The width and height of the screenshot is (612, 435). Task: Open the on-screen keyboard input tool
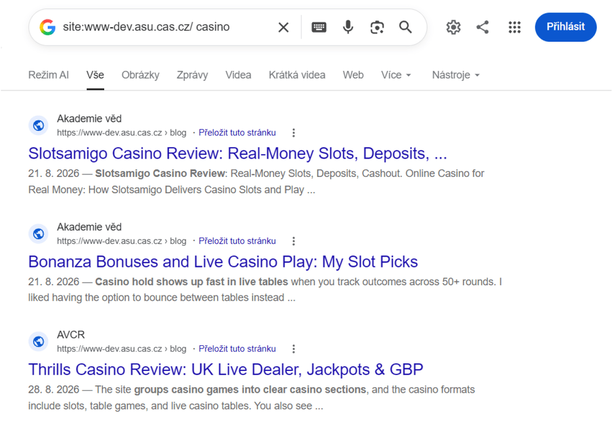point(319,27)
